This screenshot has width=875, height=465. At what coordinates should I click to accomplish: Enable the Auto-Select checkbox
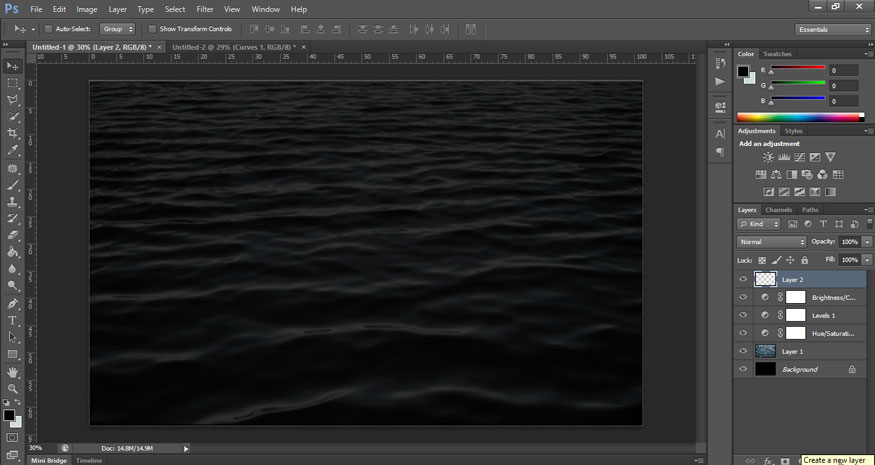coord(49,29)
